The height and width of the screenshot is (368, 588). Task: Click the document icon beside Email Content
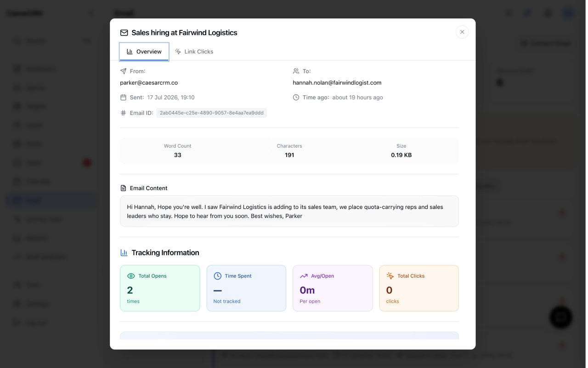(123, 188)
